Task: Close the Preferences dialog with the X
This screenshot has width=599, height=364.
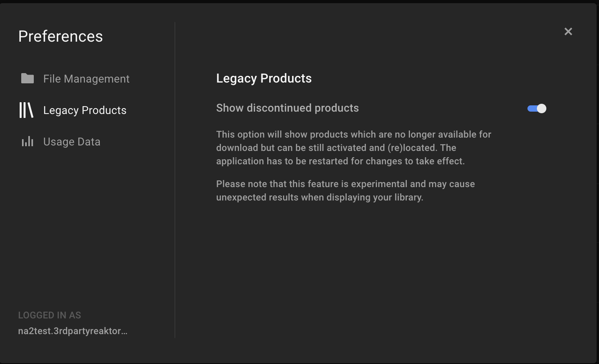Action: click(x=568, y=31)
